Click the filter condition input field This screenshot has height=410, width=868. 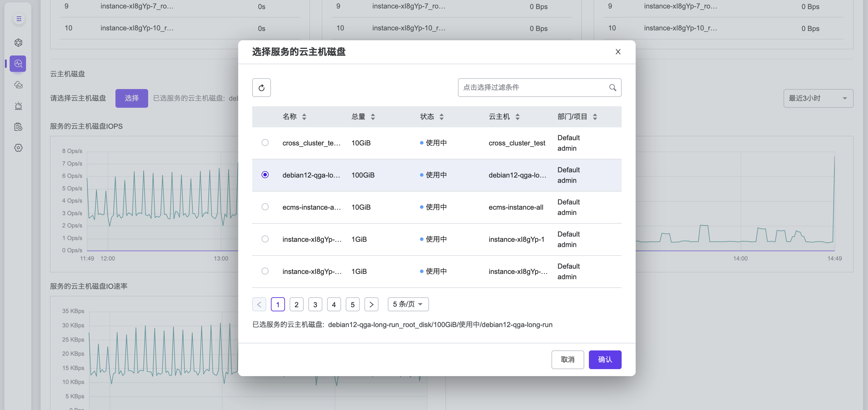click(540, 88)
